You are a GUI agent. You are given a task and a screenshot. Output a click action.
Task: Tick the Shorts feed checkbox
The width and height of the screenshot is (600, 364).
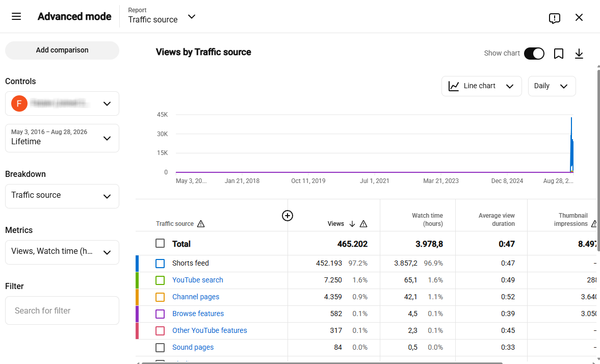(160, 264)
